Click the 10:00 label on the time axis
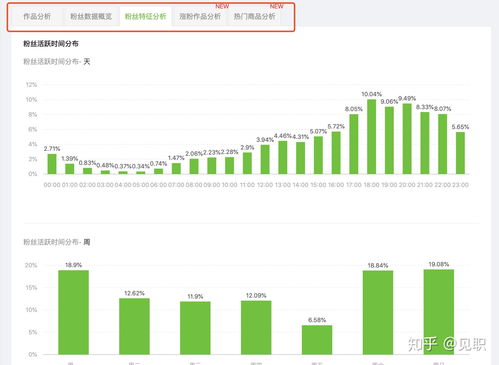This screenshot has height=365, width=499. pyautogui.click(x=229, y=185)
